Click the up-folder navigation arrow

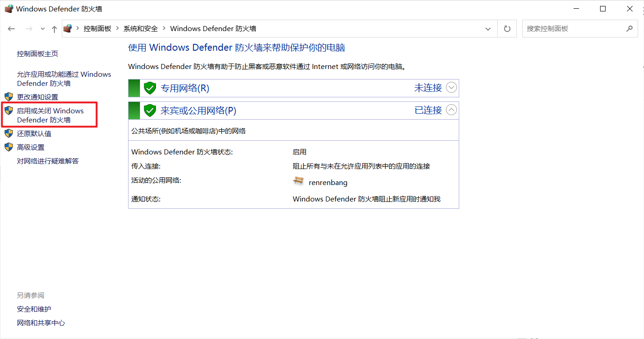54,28
